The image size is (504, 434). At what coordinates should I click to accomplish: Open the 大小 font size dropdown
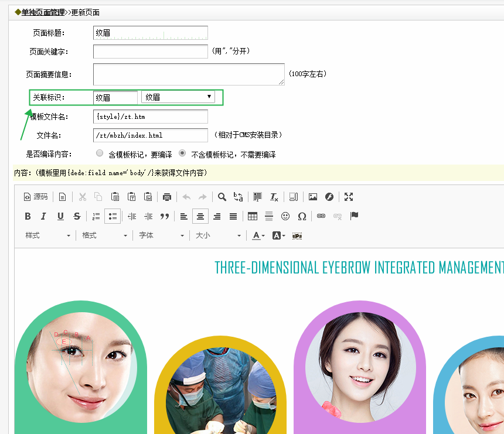tap(218, 235)
